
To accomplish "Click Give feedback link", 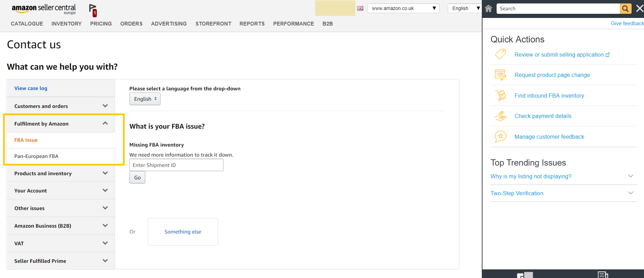I will (627, 23).
